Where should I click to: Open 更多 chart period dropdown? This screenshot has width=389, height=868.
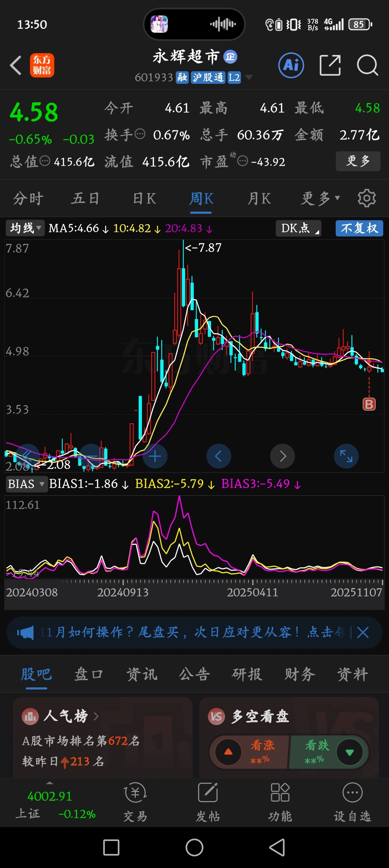tap(321, 198)
